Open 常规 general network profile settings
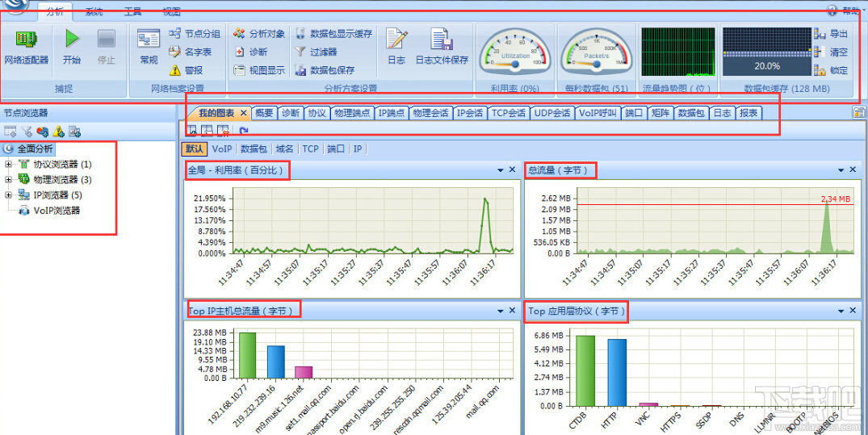 coord(149,48)
